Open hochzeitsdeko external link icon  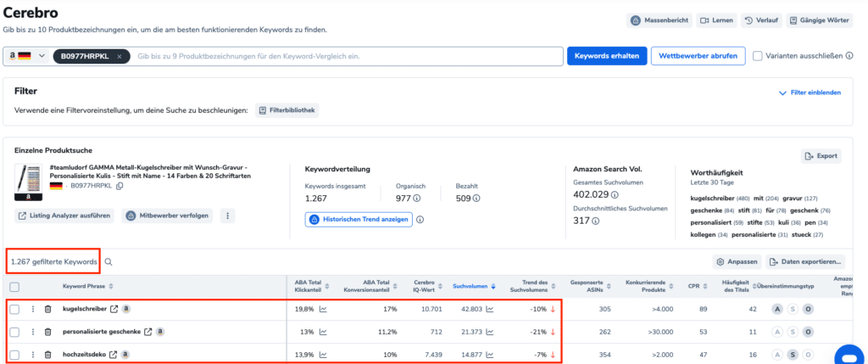coord(113,355)
